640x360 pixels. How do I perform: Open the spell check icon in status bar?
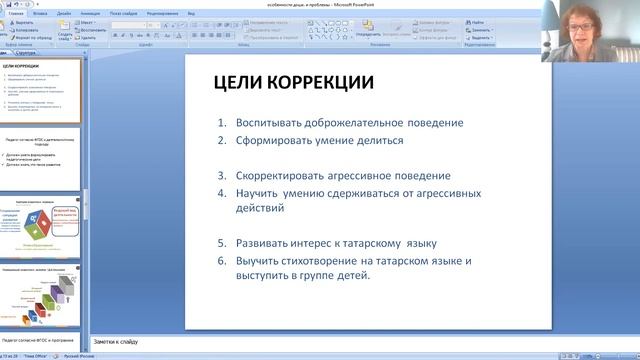56,356
